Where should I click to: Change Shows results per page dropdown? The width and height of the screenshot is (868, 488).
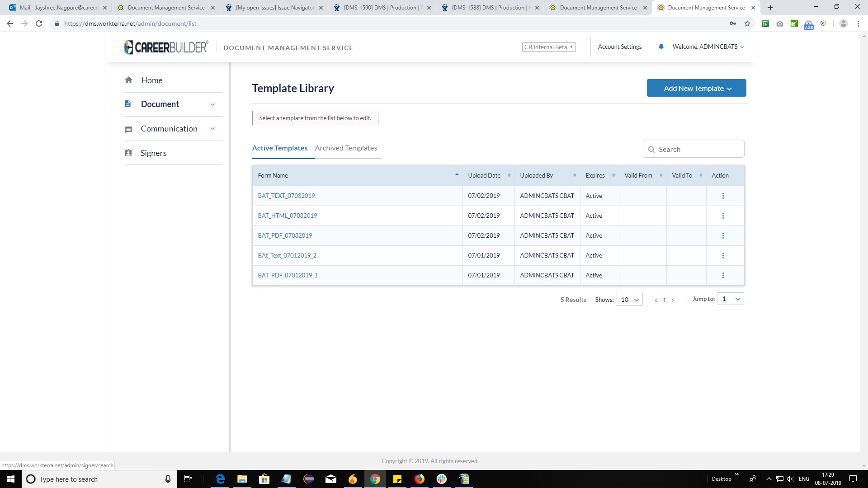pos(629,300)
